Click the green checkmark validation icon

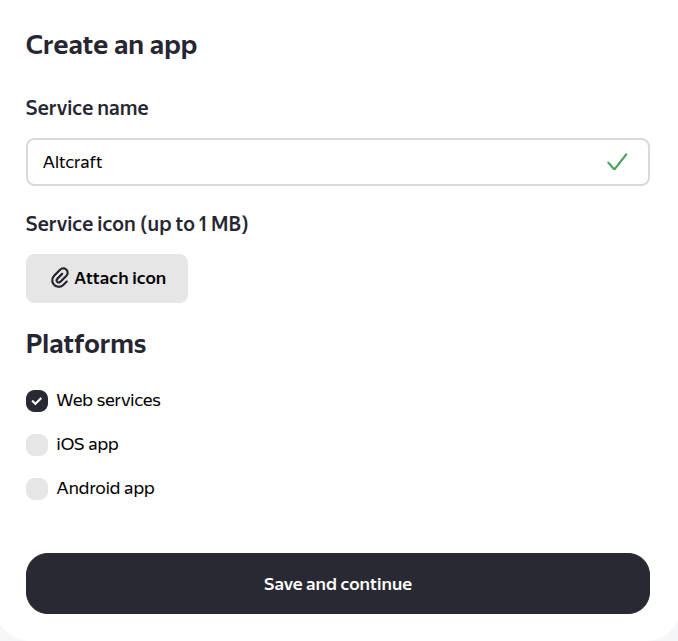(x=617, y=162)
